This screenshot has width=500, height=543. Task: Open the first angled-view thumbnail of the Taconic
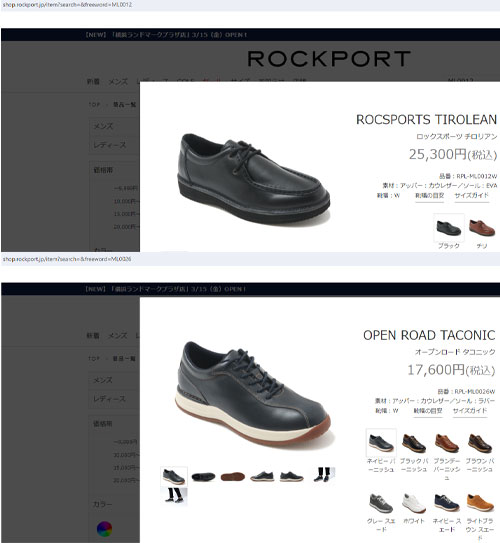pyautogui.click(x=174, y=476)
